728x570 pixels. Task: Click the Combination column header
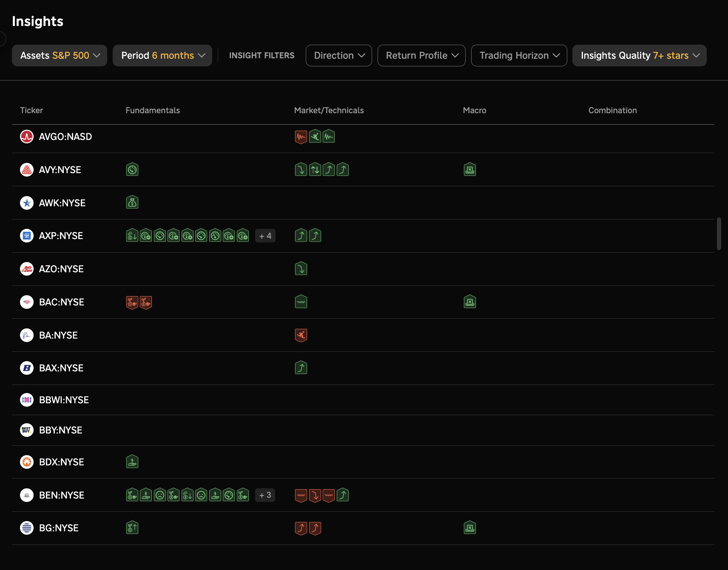pyautogui.click(x=612, y=110)
